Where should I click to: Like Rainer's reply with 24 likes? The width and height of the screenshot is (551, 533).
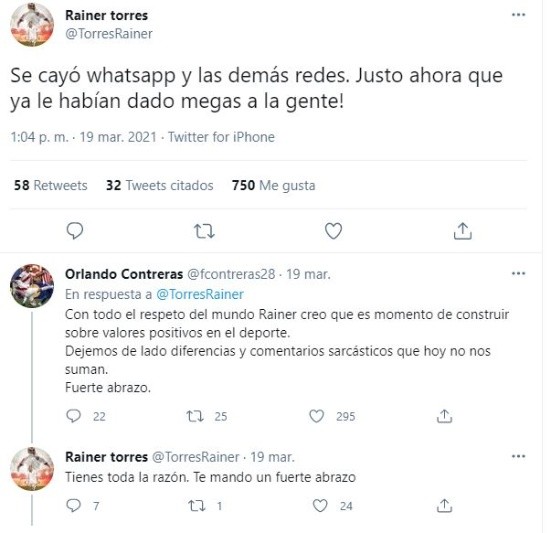(320, 506)
